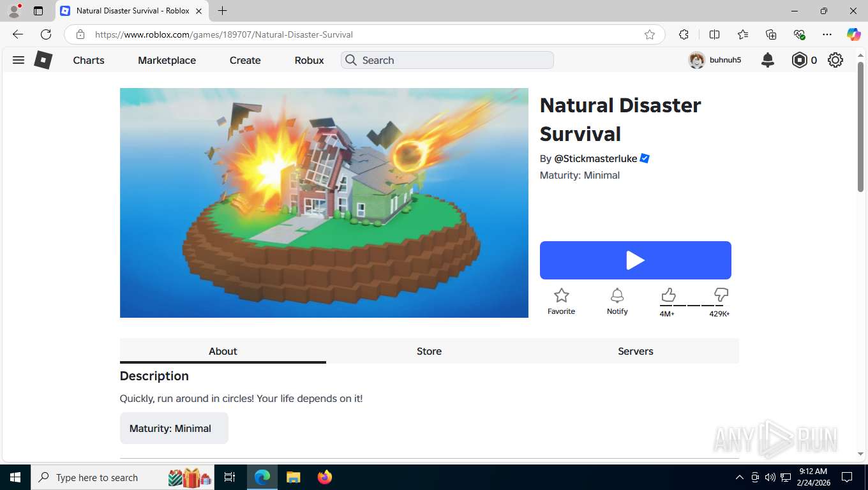The image size is (868, 490).
Task: Open the Roblox settings gear
Action: tap(835, 60)
